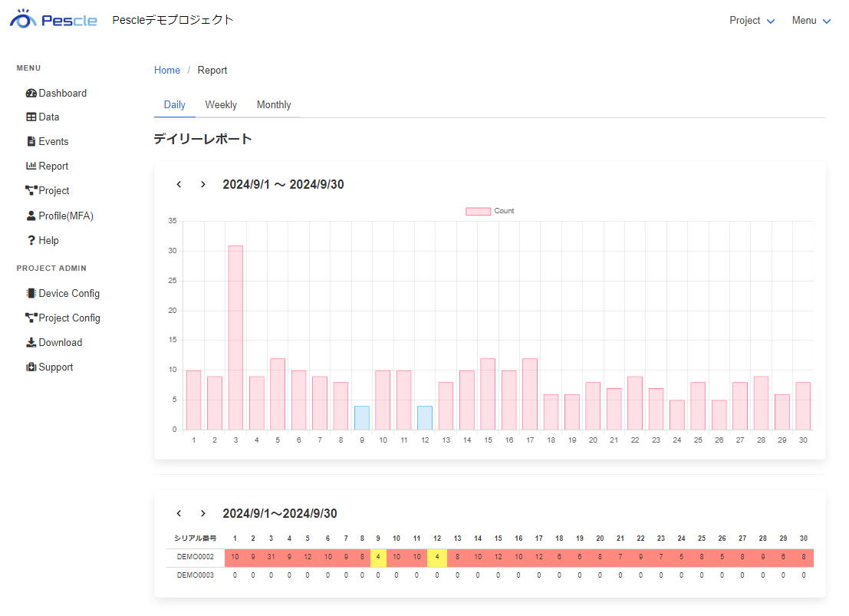Open the Menu dropdown in header
The height and width of the screenshot is (616, 849).
[x=811, y=21]
